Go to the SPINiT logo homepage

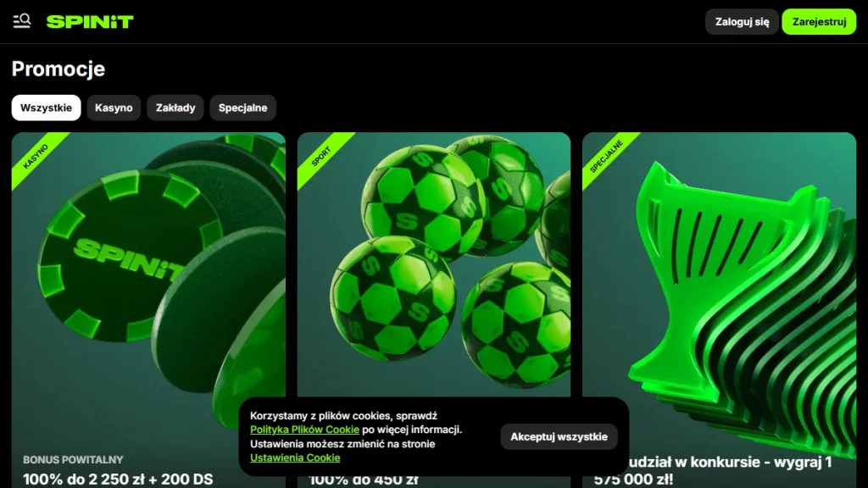tap(90, 21)
